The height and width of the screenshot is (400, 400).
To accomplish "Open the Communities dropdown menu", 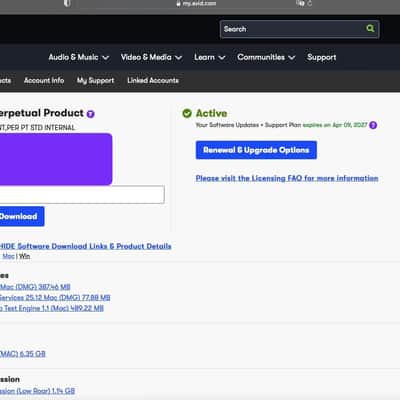I will coord(266,57).
